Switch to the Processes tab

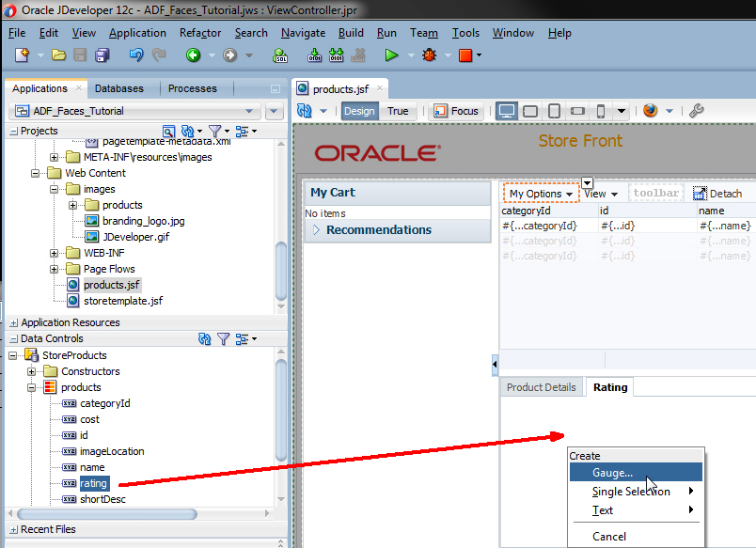tap(193, 88)
